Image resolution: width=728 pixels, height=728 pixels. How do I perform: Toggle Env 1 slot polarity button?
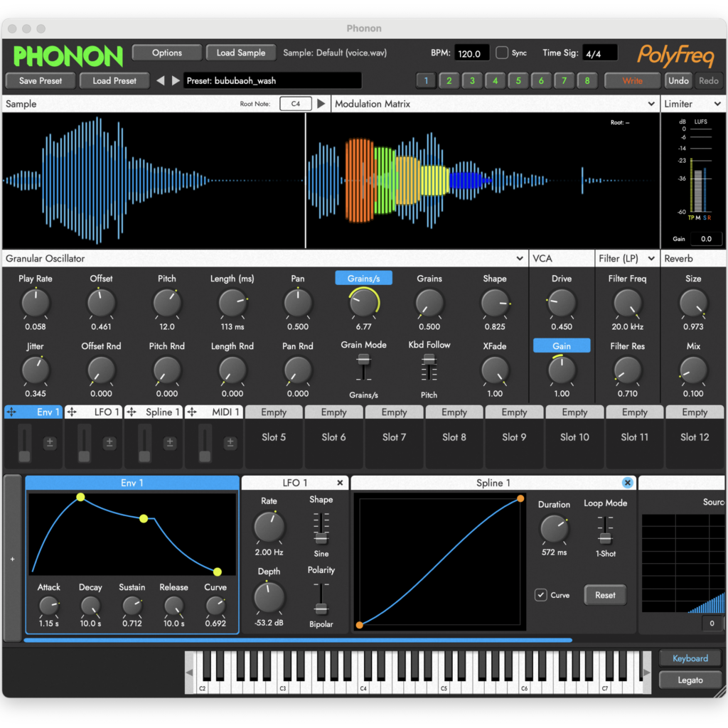tap(50, 443)
